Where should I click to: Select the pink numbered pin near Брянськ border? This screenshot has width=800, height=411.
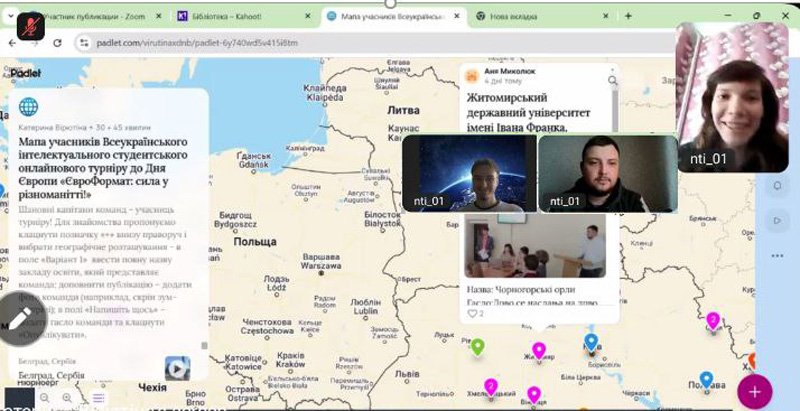pos(713,321)
